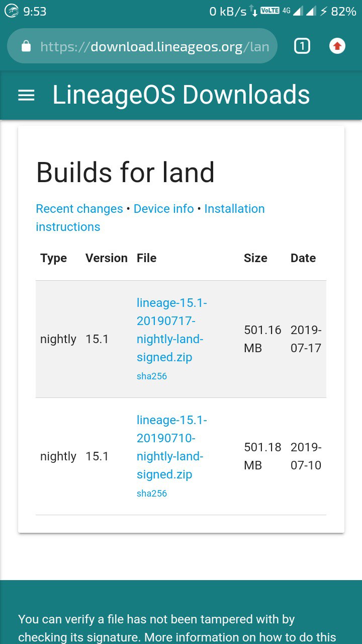
Task: Open sha256 for the 20190710 build
Action: [152, 494]
